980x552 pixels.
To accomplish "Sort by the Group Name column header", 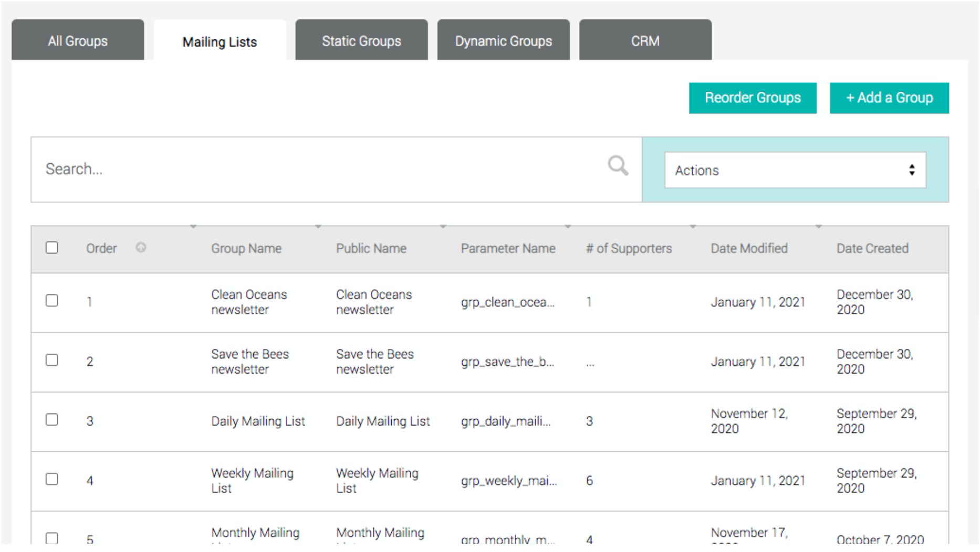I will pos(246,248).
